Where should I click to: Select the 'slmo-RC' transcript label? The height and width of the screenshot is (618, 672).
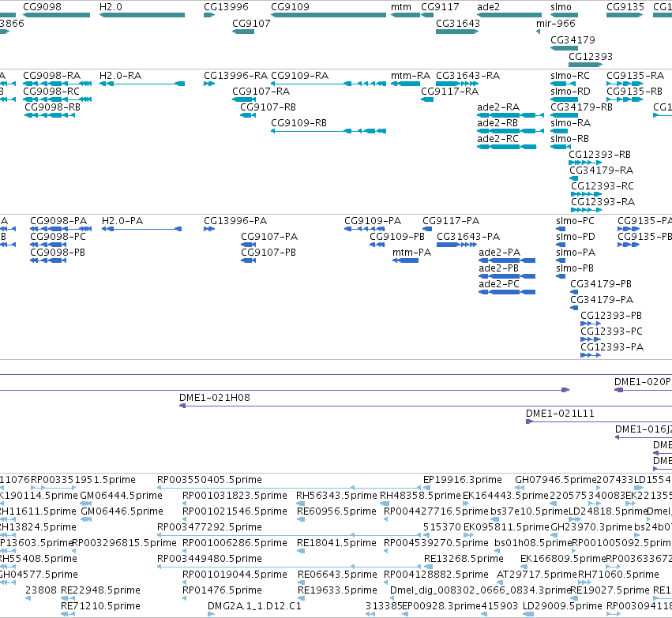tap(570, 76)
